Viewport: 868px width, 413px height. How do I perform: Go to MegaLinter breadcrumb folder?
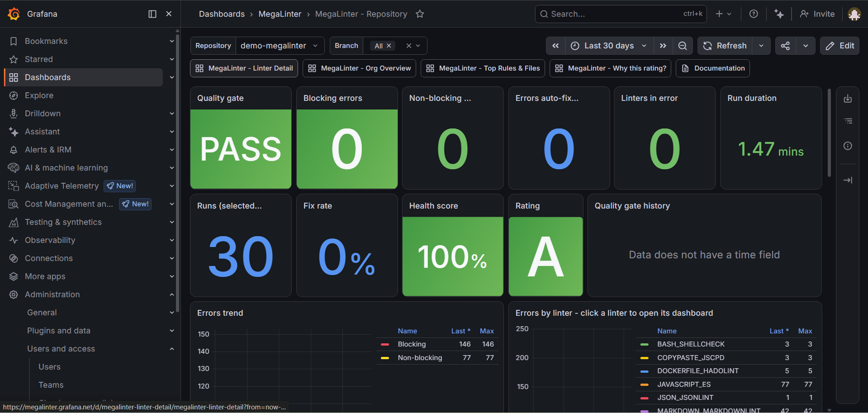[x=280, y=14]
